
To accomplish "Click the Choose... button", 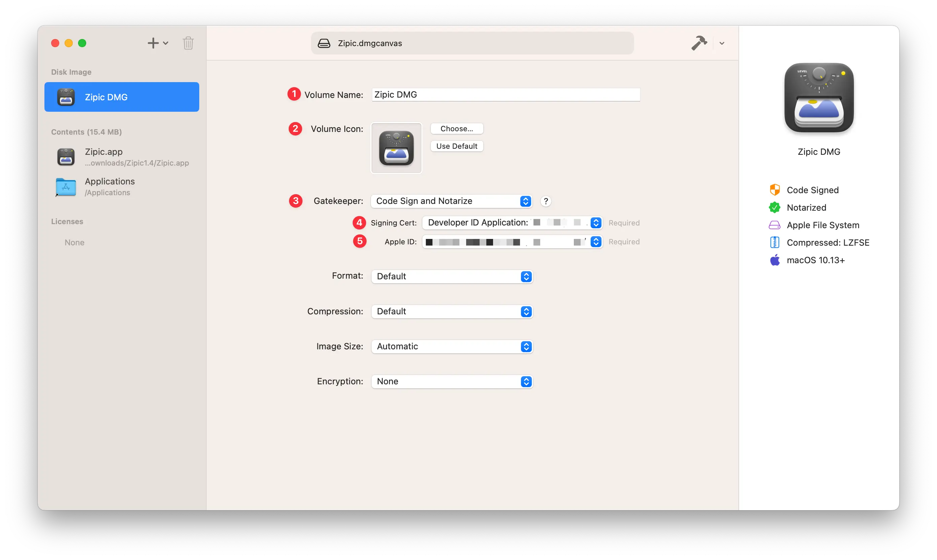I will (457, 129).
